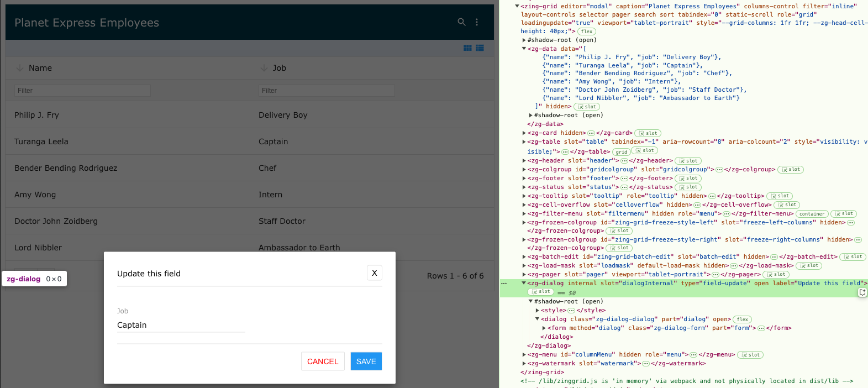Click the Job column Filter input
Viewport: 868px width, 388px height.
click(327, 91)
